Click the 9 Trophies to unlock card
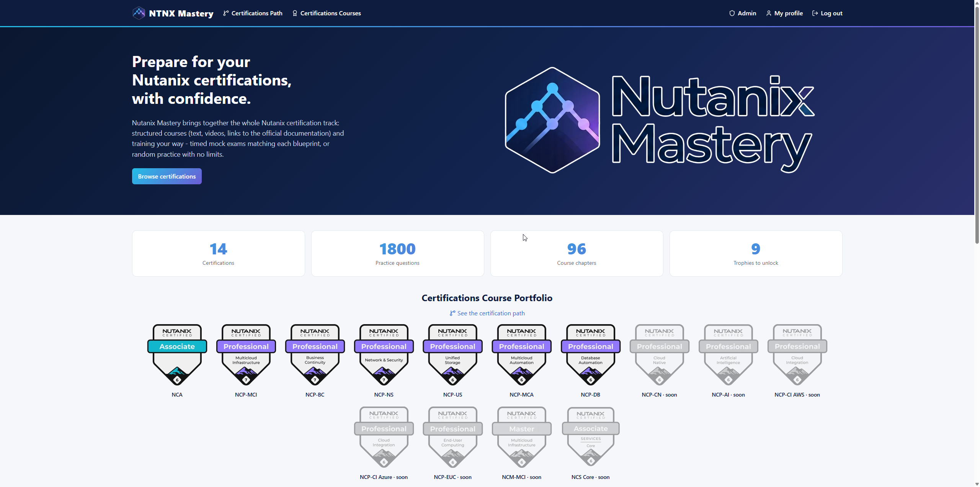This screenshot has width=980, height=487. point(756,253)
